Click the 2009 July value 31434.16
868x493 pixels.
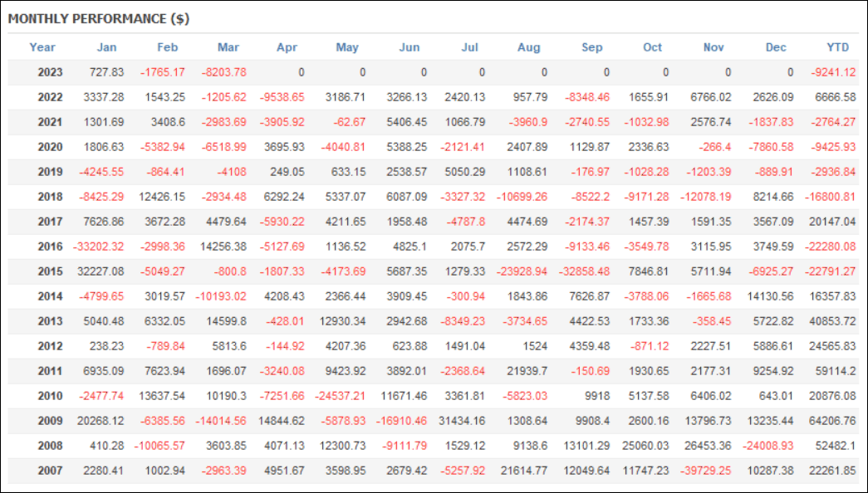pos(462,421)
